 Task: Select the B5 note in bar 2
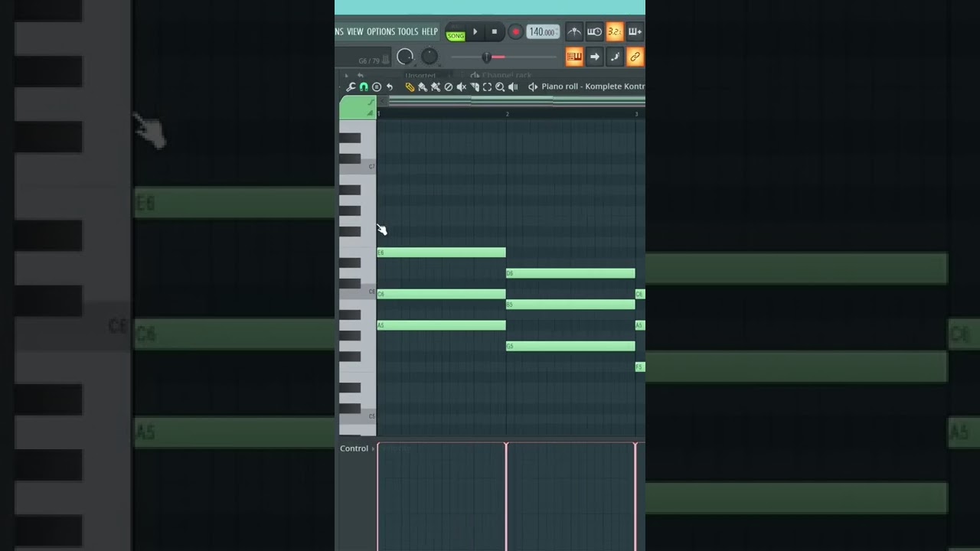coord(570,305)
